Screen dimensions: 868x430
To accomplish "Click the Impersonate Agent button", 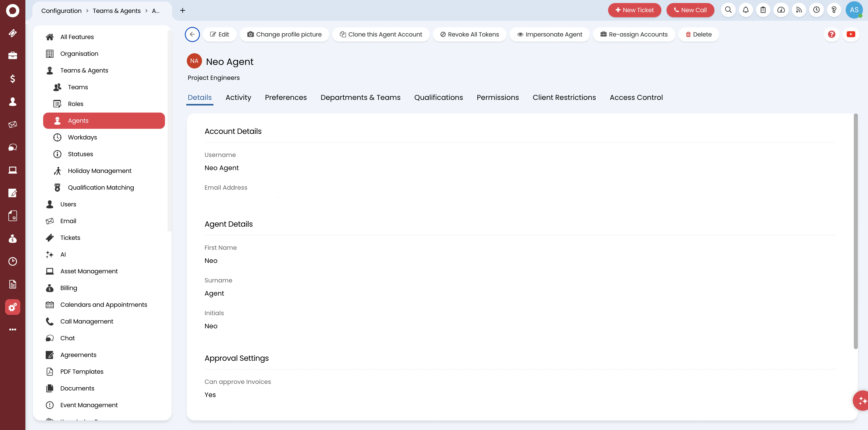I will (549, 34).
